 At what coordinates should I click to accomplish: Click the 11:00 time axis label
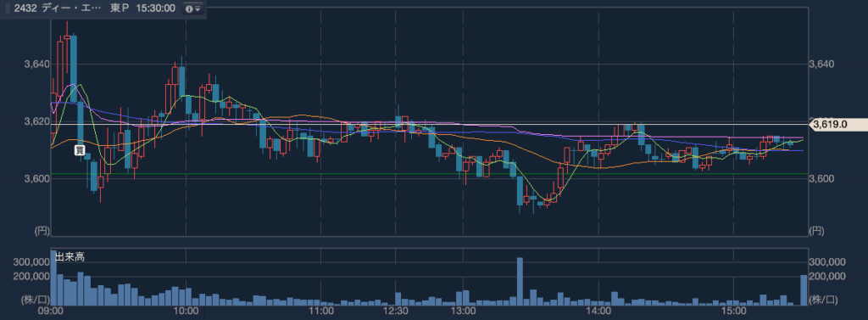click(321, 312)
